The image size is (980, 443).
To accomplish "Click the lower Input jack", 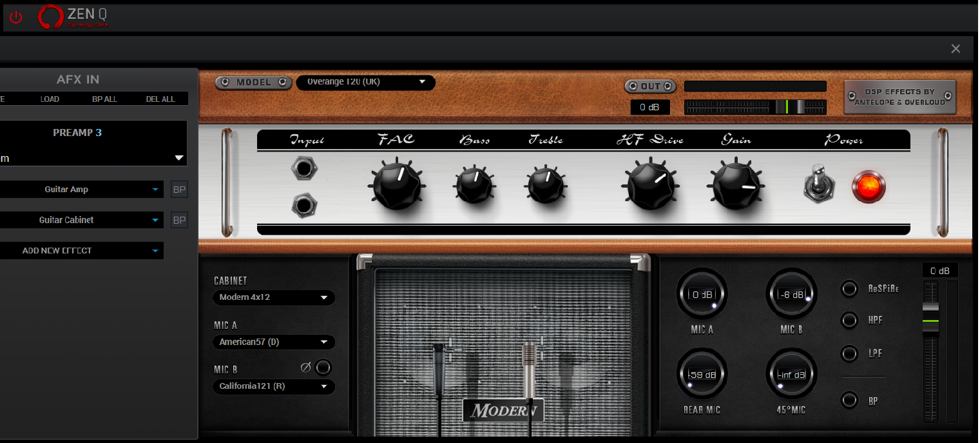I will 303,206.
